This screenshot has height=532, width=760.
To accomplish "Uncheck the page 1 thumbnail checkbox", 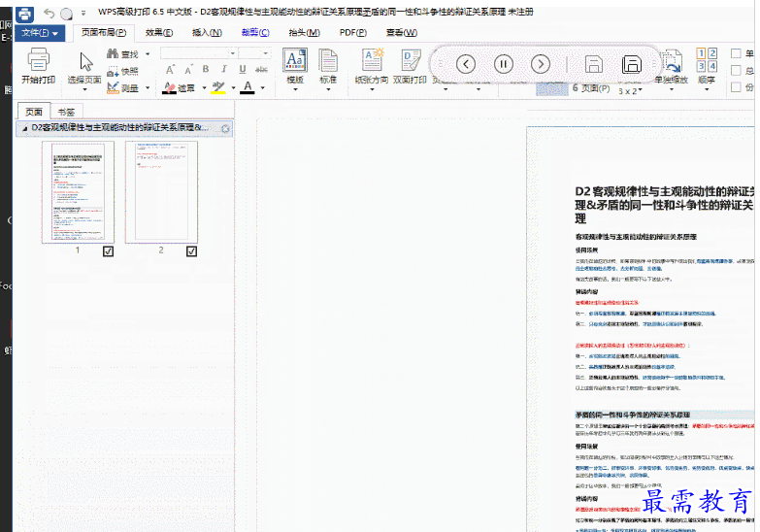I will 108,251.
